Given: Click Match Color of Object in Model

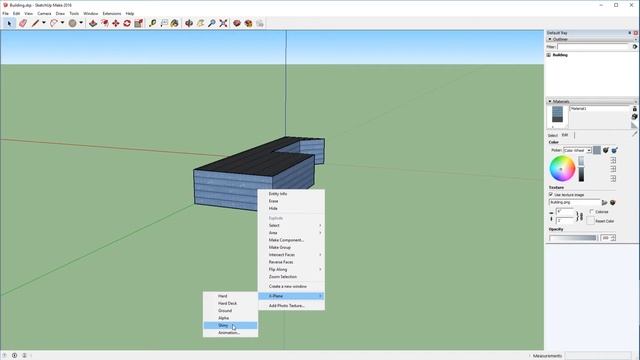Looking at the screenshot, I should coord(606,150).
